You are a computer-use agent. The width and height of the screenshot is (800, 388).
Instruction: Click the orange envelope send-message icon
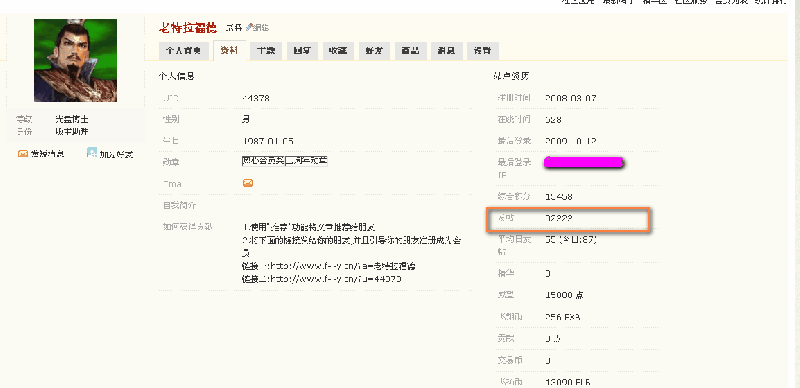pyautogui.click(x=22, y=153)
